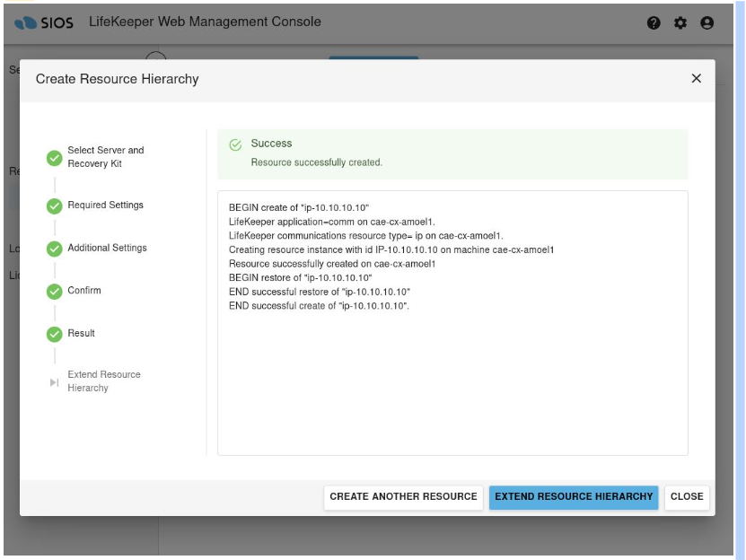
Task: Click log line 'Resource successfully created on cae-cx-amoel1'
Action: [332, 264]
